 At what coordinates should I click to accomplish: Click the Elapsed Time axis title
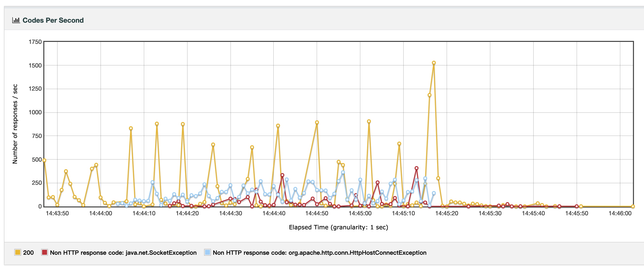(338, 227)
